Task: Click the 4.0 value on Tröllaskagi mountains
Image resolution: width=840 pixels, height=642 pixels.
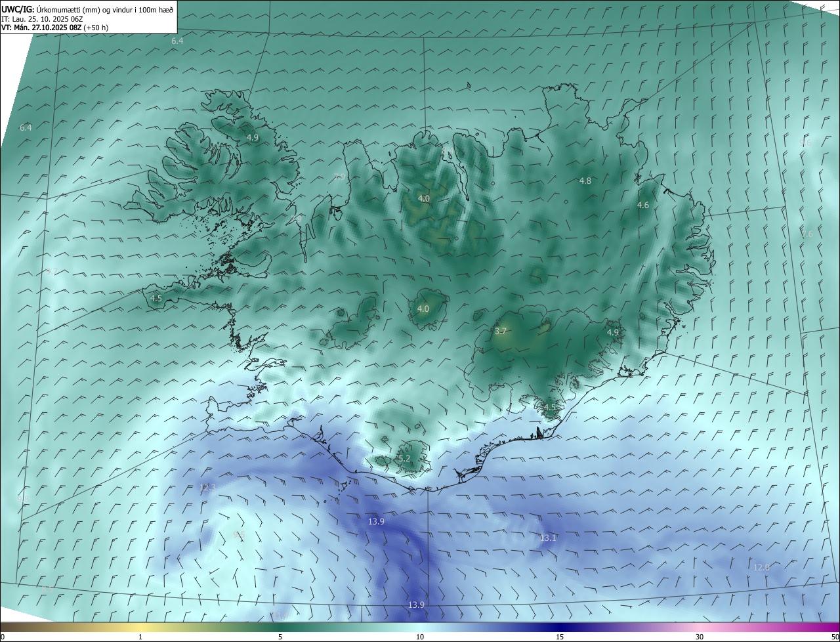Action: pyautogui.click(x=424, y=198)
